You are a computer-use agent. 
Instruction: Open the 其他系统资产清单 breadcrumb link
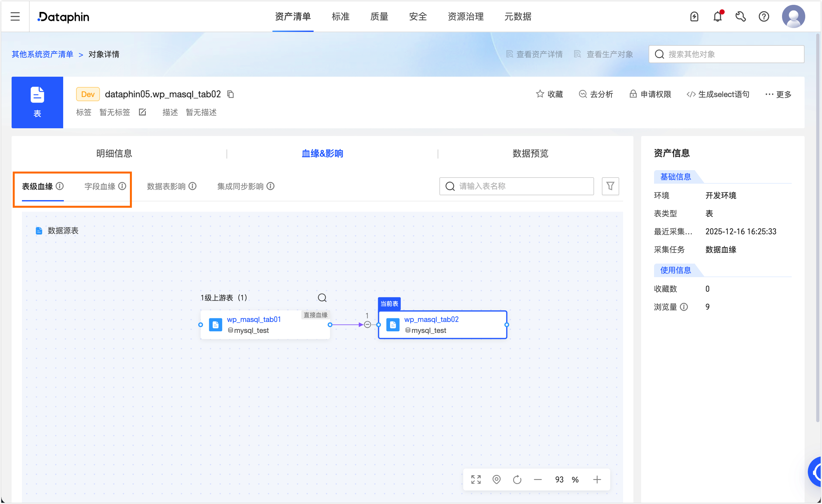tap(42, 54)
